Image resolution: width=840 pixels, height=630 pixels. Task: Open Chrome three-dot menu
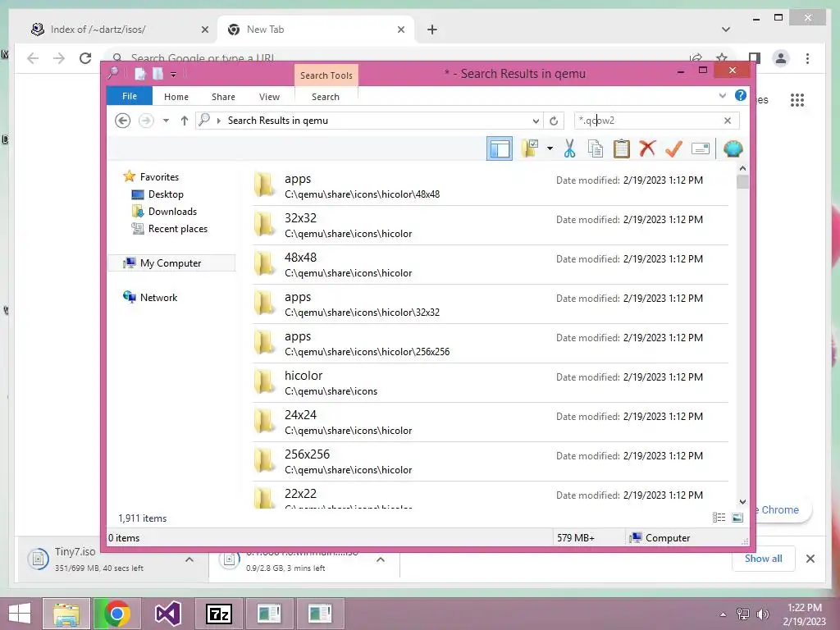tap(807, 58)
